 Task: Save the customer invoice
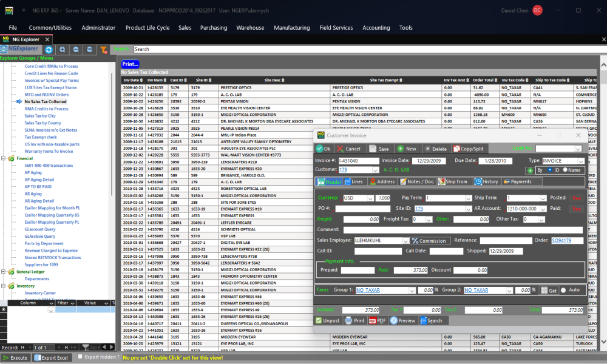click(379, 149)
